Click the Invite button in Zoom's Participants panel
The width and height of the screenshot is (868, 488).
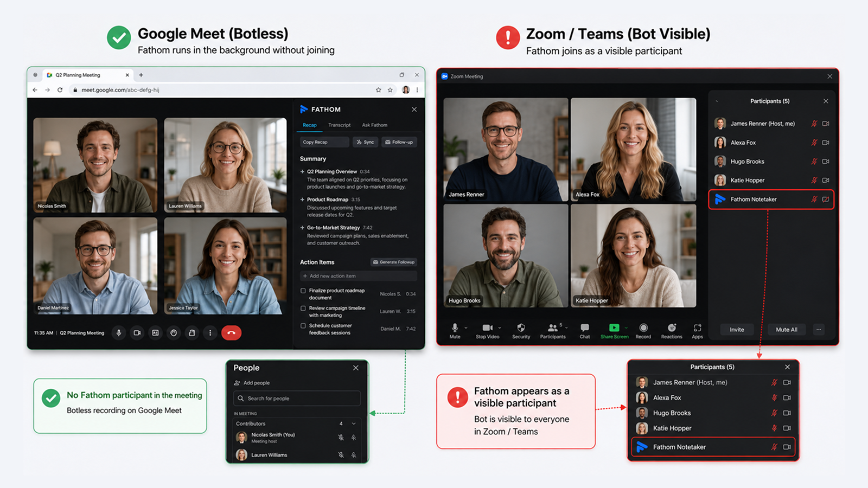point(737,330)
